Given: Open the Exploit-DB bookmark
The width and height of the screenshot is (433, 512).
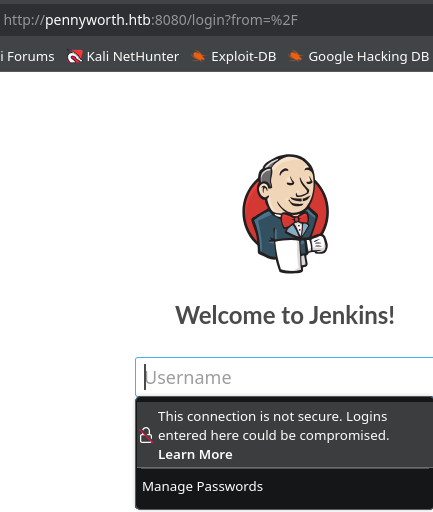Looking at the screenshot, I should tap(234, 56).
